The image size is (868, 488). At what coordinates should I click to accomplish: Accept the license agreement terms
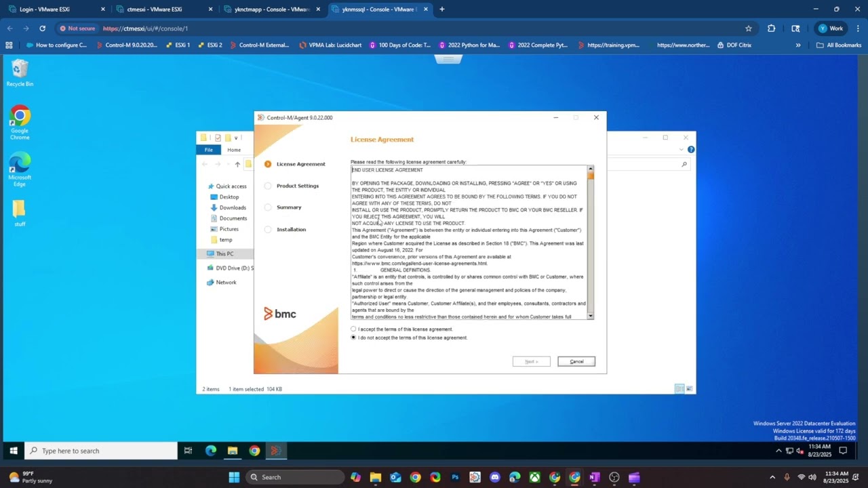click(353, 329)
